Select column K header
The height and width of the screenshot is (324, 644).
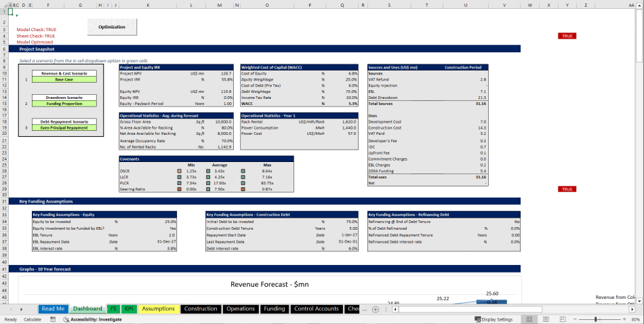148,4
